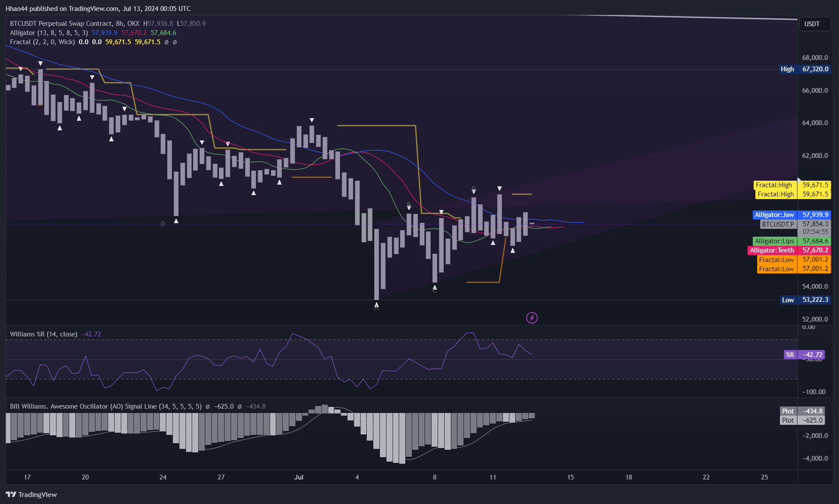Click the published by Hhan44 header text
Viewport: 839px width, 504px height.
[98, 9]
